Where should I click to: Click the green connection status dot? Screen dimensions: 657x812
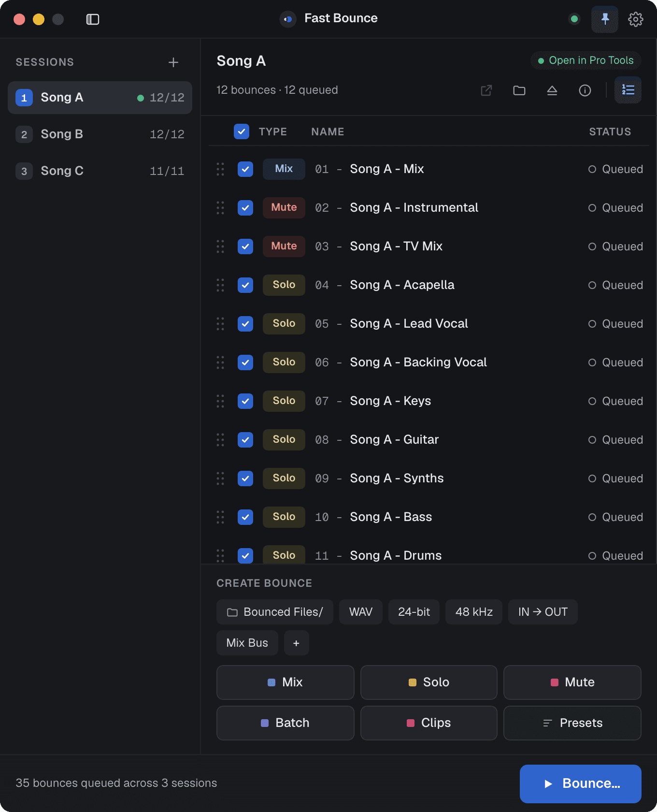[x=574, y=19]
